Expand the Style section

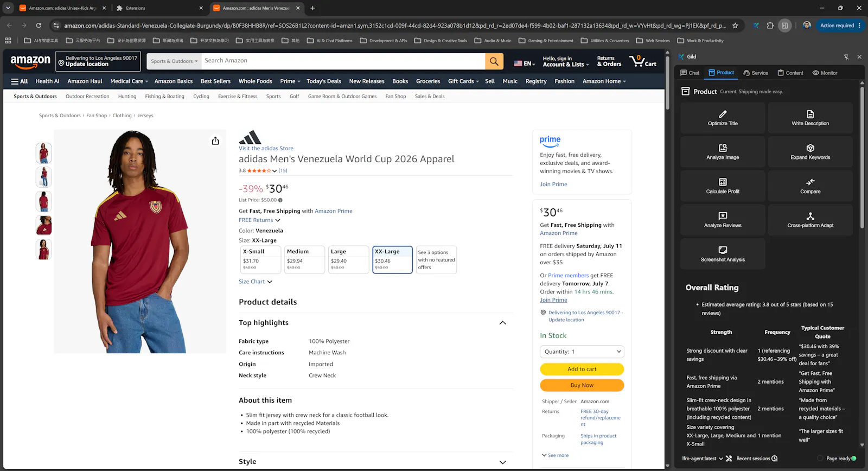(x=502, y=462)
